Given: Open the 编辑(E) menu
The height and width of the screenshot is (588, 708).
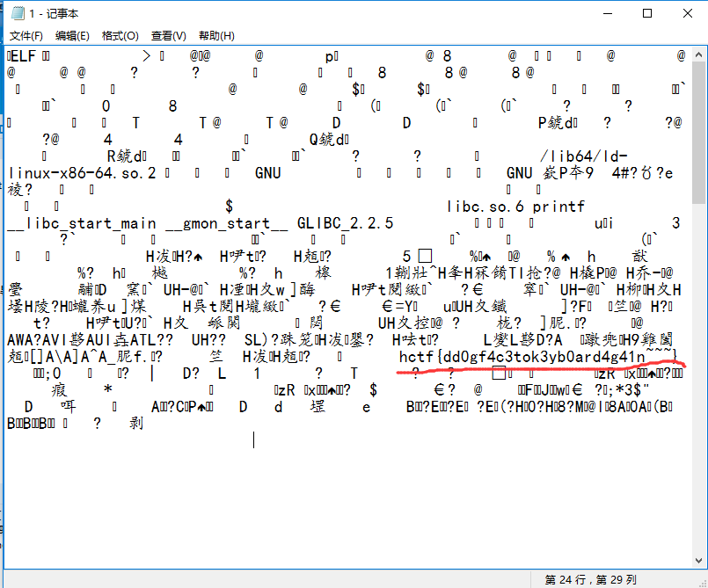Looking at the screenshot, I should click(72, 36).
